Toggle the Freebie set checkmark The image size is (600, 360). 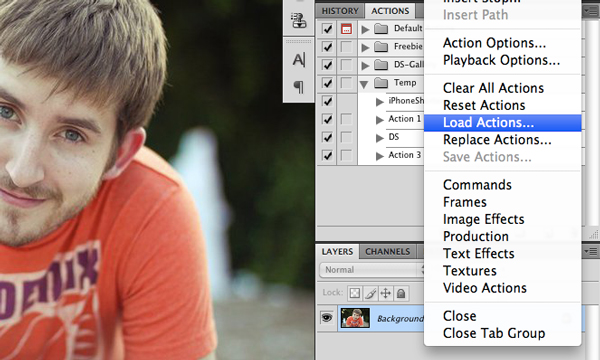(327, 47)
